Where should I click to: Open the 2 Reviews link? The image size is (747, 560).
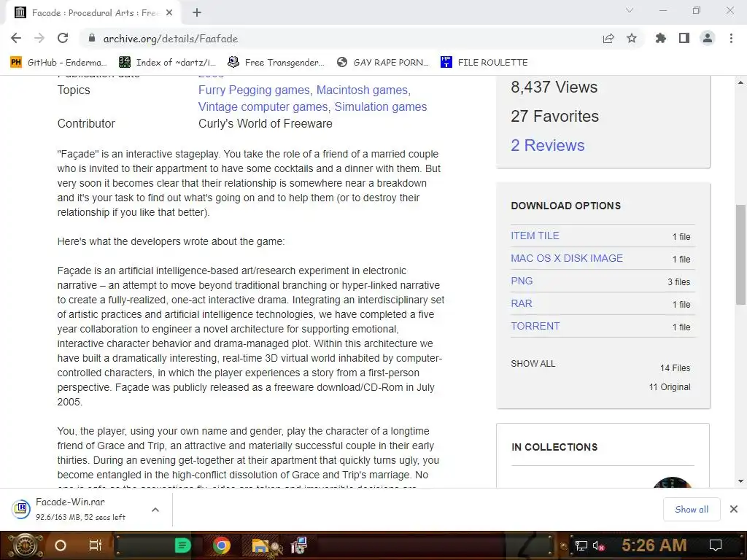click(x=547, y=145)
